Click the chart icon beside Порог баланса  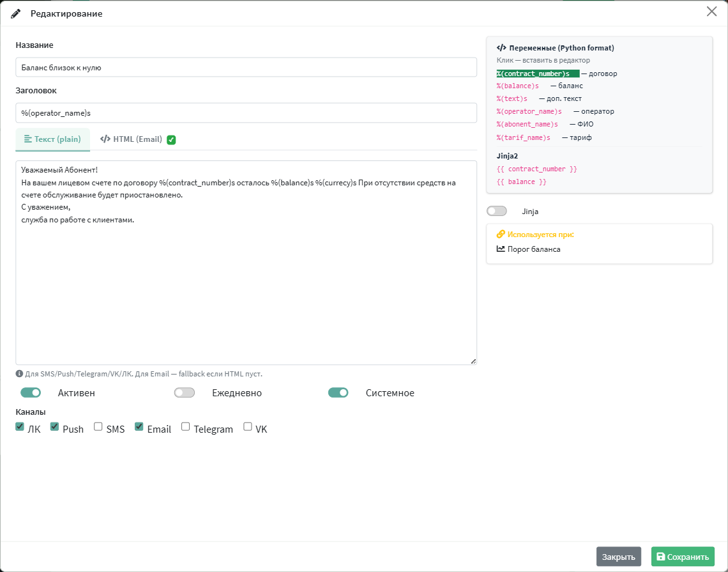coord(501,249)
